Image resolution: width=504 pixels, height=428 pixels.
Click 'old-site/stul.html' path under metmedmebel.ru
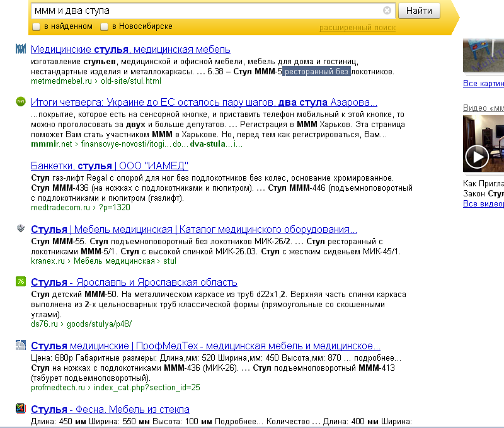(131, 81)
